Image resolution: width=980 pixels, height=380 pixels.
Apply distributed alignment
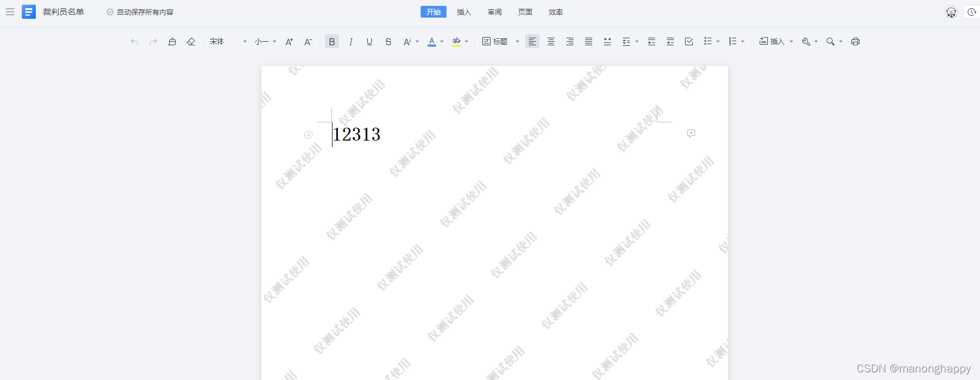608,42
